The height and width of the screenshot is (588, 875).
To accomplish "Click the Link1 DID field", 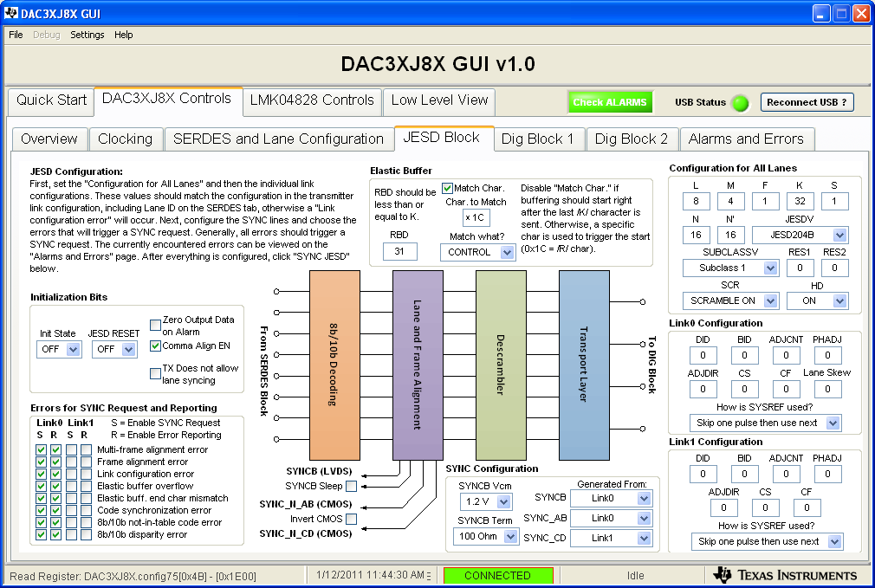I will click(x=703, y=475).
